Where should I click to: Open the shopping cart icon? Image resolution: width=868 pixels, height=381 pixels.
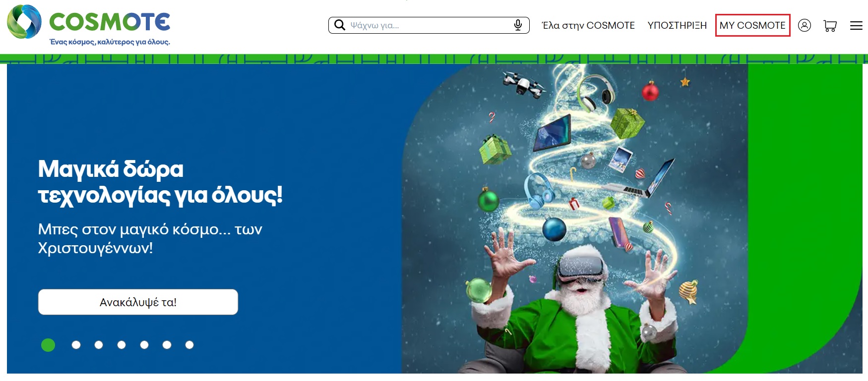pyautogui.click(x=830, y=25)
